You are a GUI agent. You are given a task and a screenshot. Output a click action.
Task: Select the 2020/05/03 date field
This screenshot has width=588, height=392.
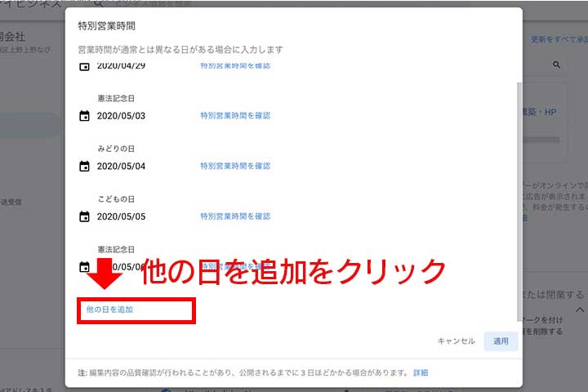click(121, 116)
